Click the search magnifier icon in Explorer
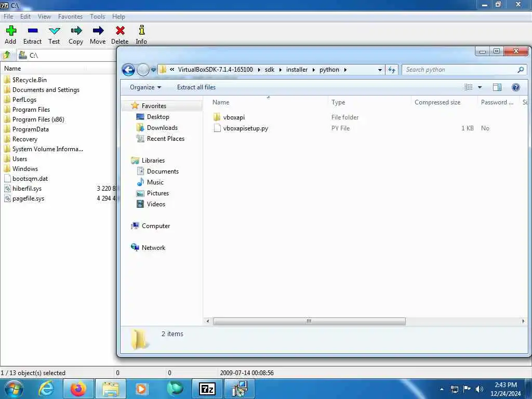532x399 pixels. pyautogui.click(x=521, y=70)
